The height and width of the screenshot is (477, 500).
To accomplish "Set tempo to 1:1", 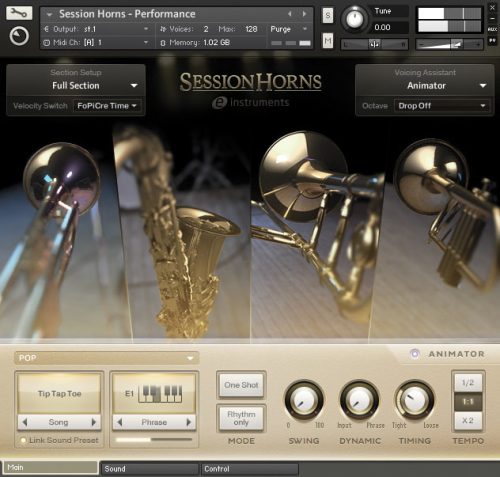I will pos(468,402).
